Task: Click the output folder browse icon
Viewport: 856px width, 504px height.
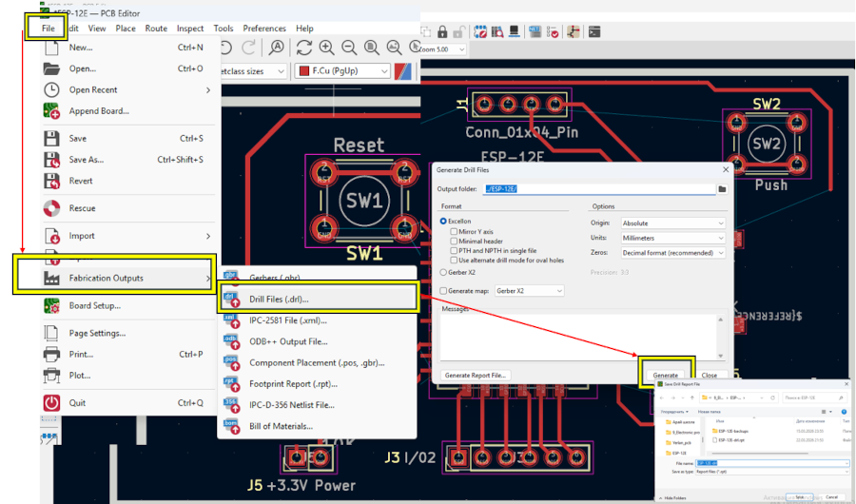Action: point(722,189)
